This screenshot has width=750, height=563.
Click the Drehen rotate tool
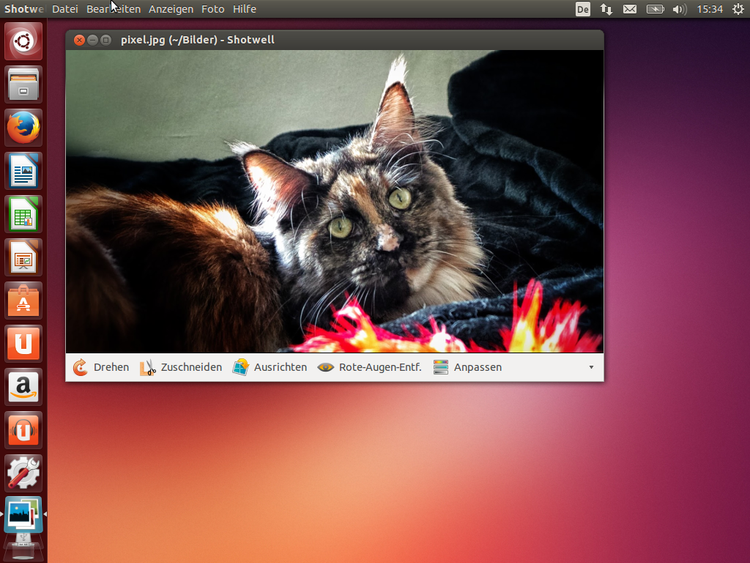101,367
